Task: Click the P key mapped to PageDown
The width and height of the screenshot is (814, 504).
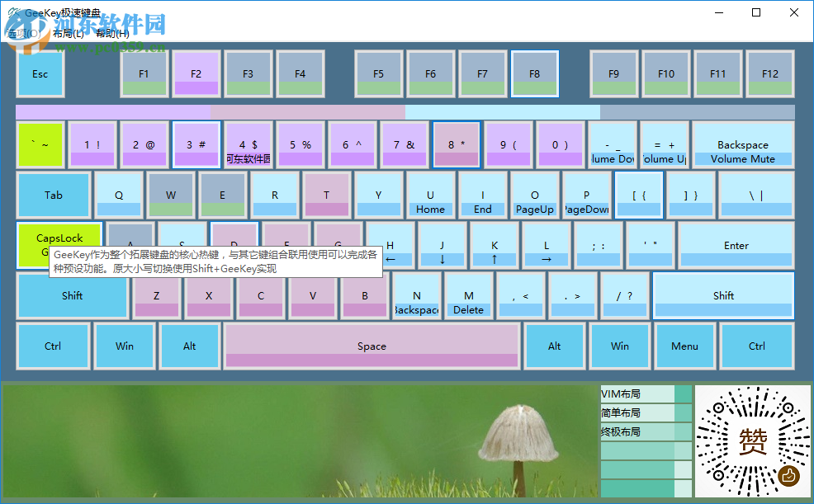Action: (587, 195)
